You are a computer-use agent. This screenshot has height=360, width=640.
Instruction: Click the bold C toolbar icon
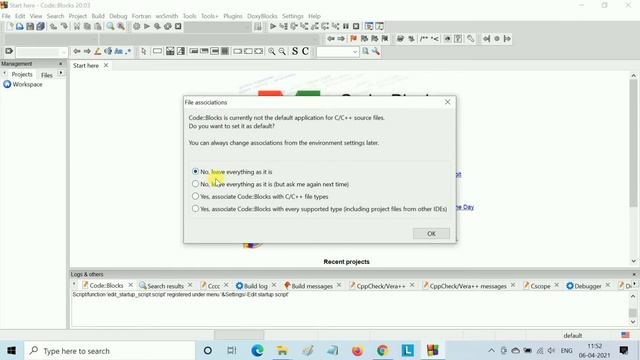pos(305,51)
